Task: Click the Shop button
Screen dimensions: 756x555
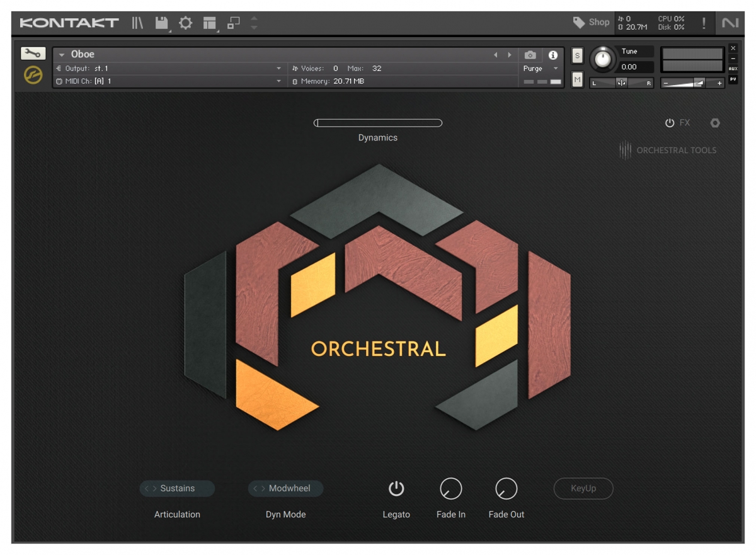Action: click(592, 23)
